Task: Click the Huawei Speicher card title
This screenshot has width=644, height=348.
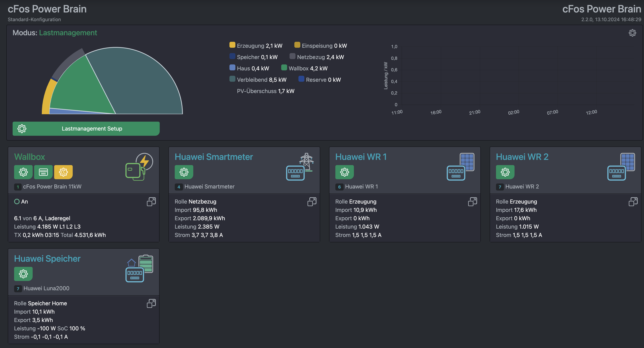Action: pos(47,258)
